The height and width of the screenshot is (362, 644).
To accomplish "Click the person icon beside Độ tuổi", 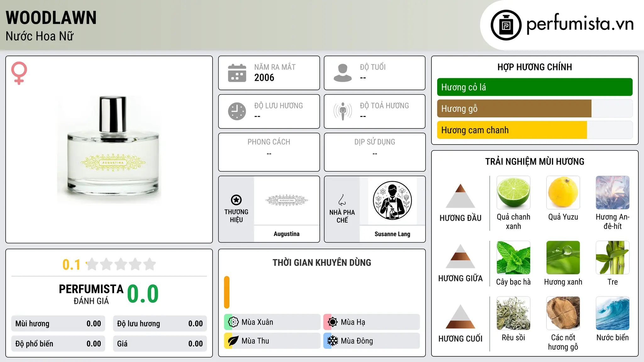I will click(x=343, y=73).
